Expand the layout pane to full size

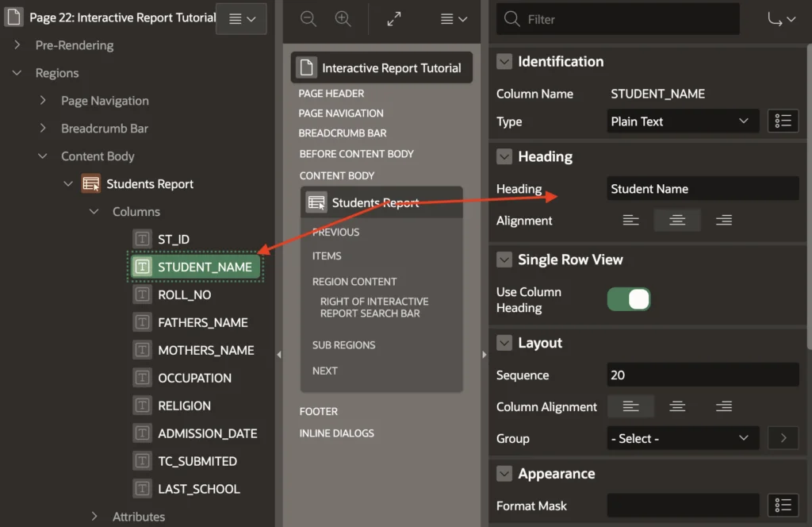point(394,19)
